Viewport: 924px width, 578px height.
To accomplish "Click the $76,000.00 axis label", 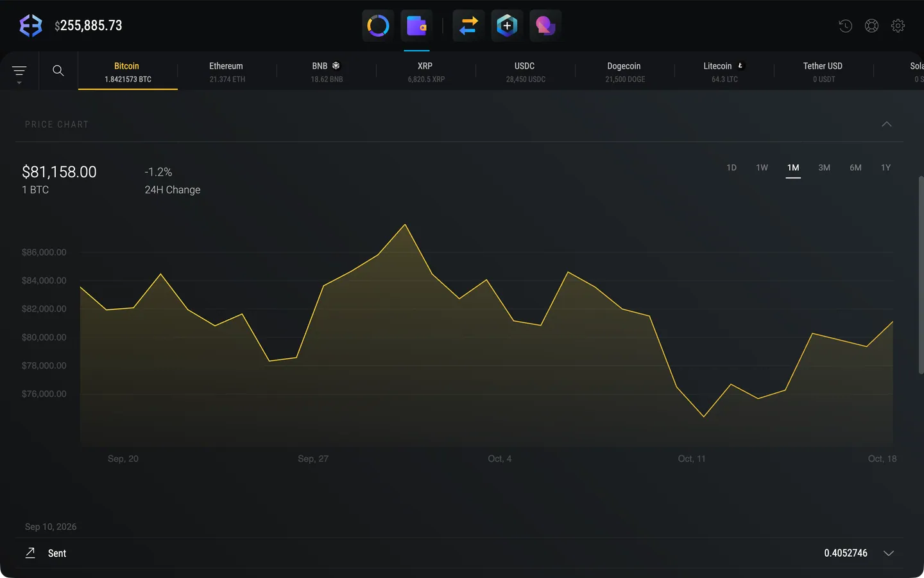I will click(44, 394).
